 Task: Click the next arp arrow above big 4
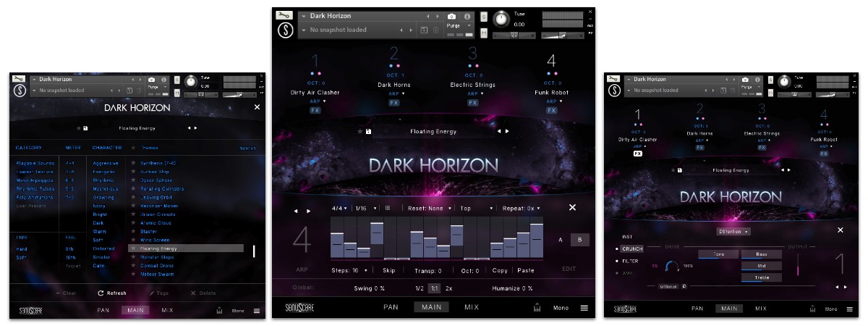click(x=309, y=212)
